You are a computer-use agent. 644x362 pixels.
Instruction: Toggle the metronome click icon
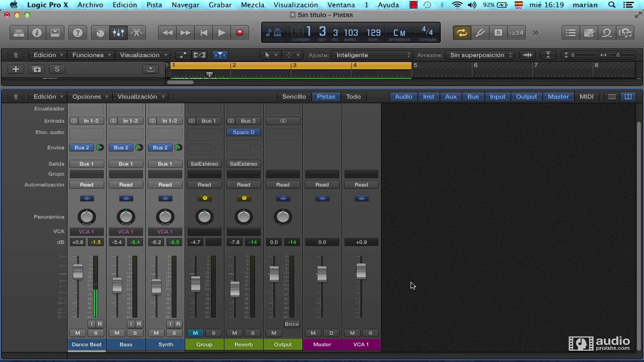tap(278, 33)
